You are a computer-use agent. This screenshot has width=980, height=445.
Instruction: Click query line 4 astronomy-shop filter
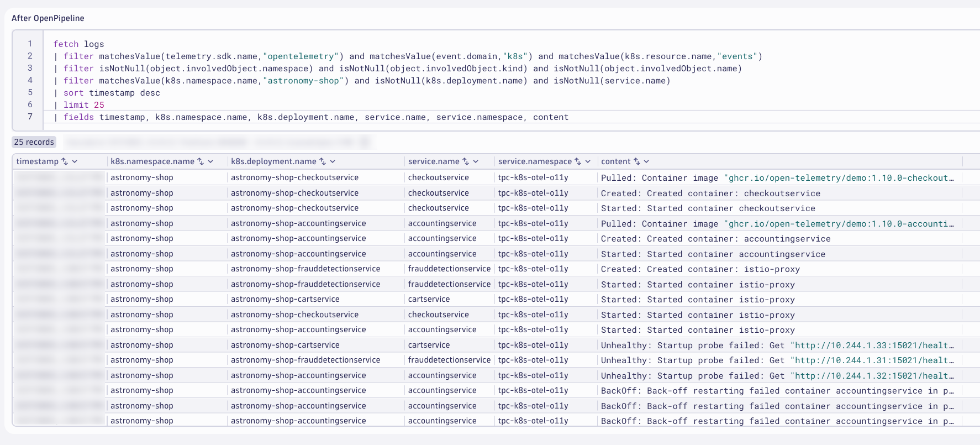pos(362,81)
